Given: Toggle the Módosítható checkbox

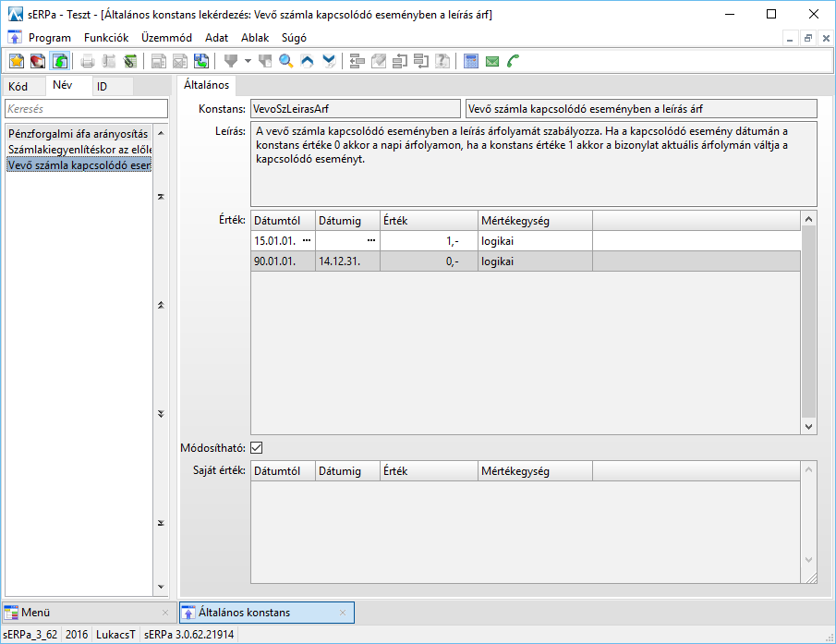Looking at the screenshot, I should tap(257, 448).
